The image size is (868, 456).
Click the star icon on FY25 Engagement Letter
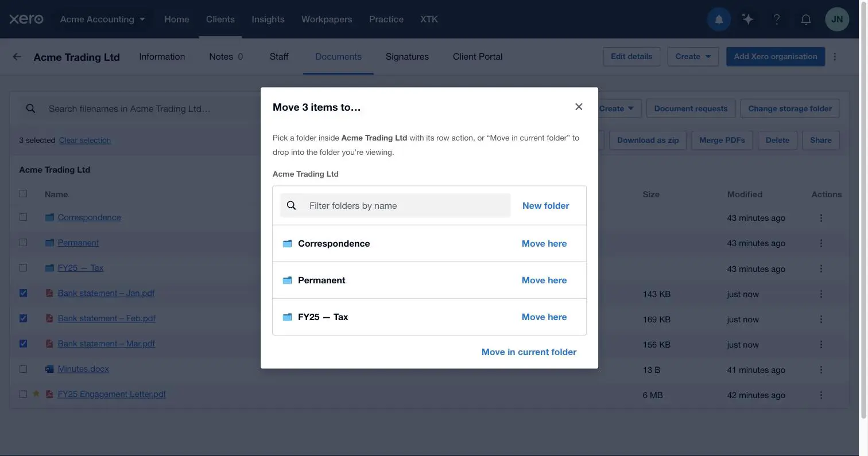36,394
